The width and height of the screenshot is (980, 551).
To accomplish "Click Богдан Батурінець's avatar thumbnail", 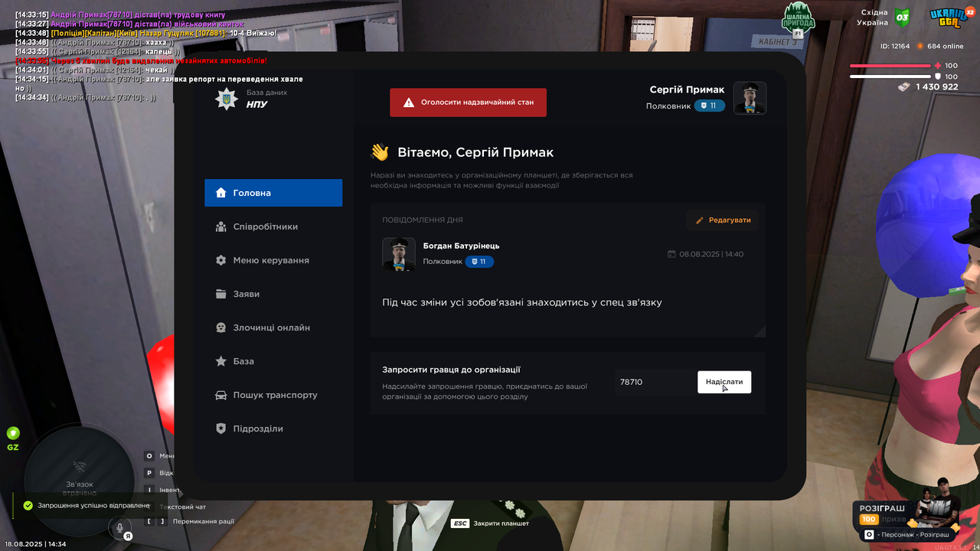I will [x=399, y=254].
